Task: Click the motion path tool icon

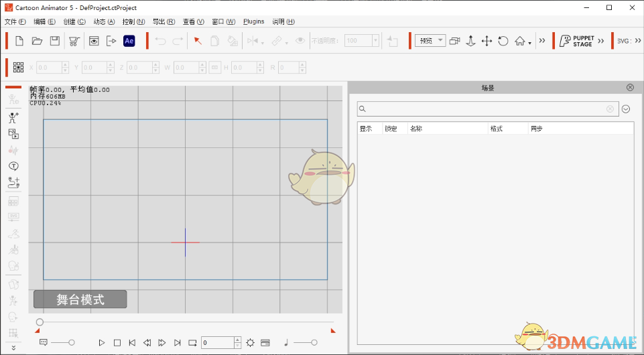Action: click(13, 183)
